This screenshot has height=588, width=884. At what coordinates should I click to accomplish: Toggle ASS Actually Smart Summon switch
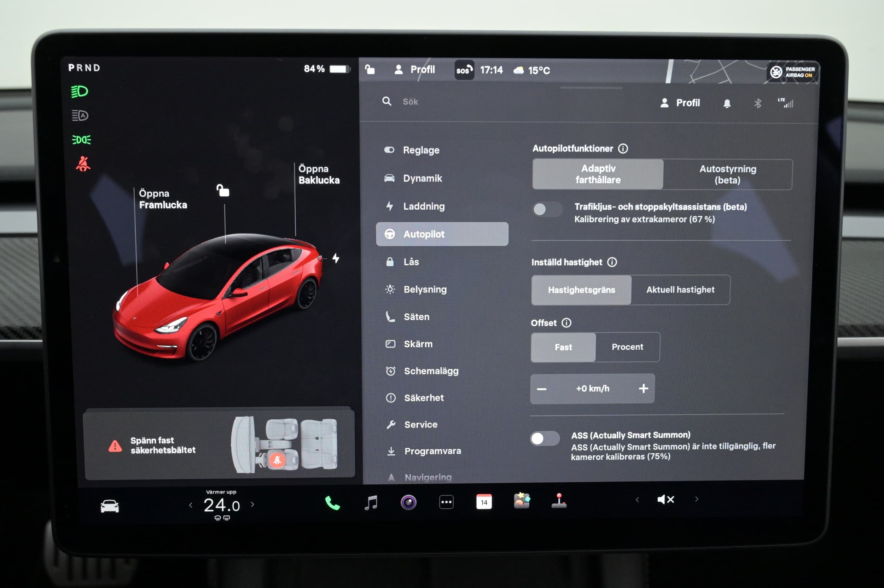545,438
